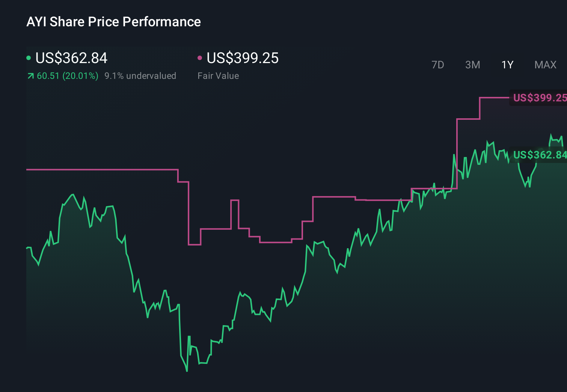The height and width of the screenshot is (392, 567).
Task: Switch to the 3M time range
Action: pos(472,65)
